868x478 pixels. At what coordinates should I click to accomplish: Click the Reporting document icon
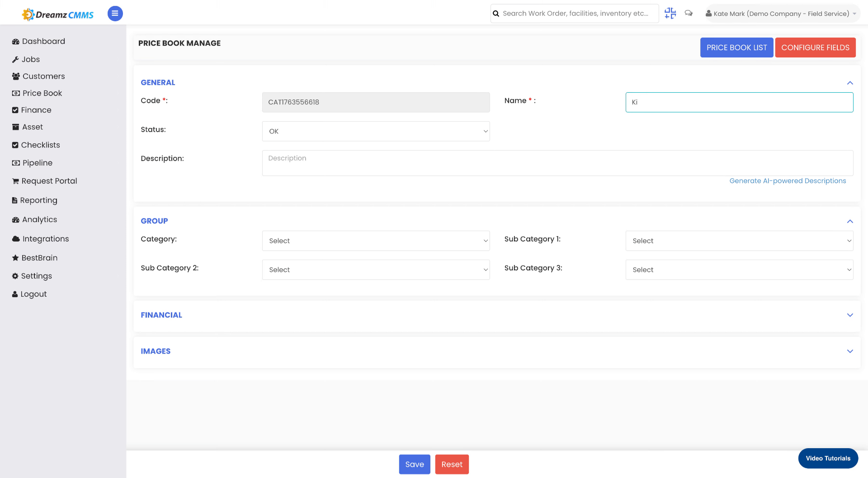15,200
